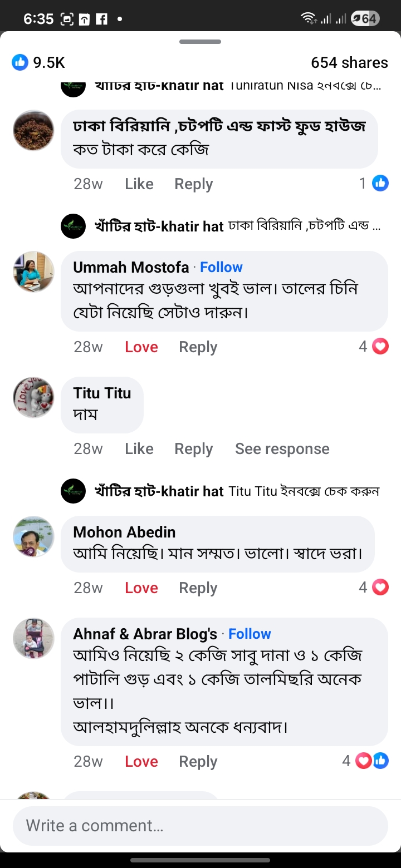View reactions on Ahnaf & Abrar Blog's comment

pyautogui.click(x=371, y=761)
